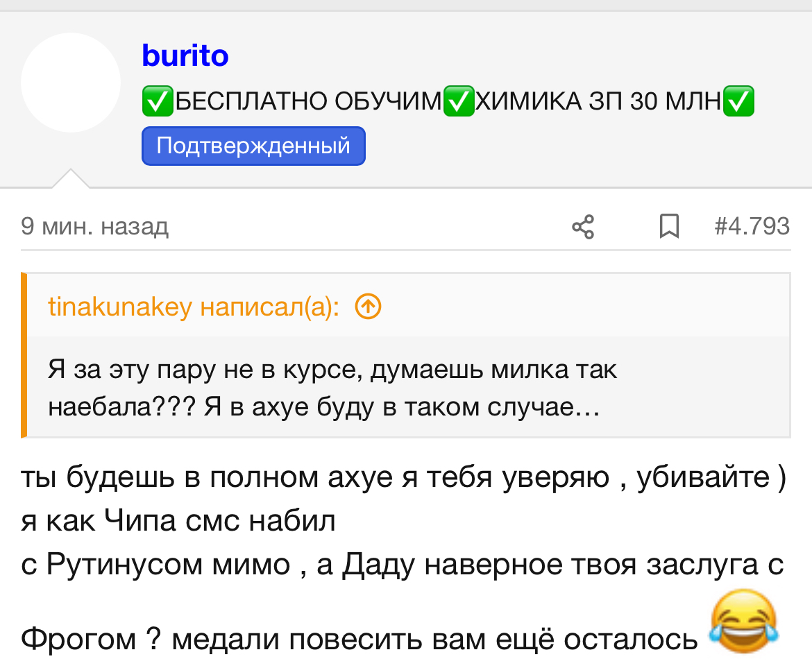Click the green checkmark before ХИМИКА
This screenshot has width=812, height=668.
[x=459, y=101]
